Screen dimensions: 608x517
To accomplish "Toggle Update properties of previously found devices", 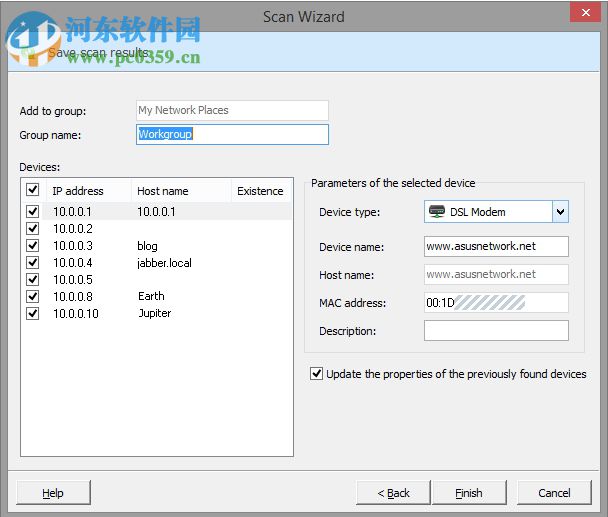I will (316, 374).
